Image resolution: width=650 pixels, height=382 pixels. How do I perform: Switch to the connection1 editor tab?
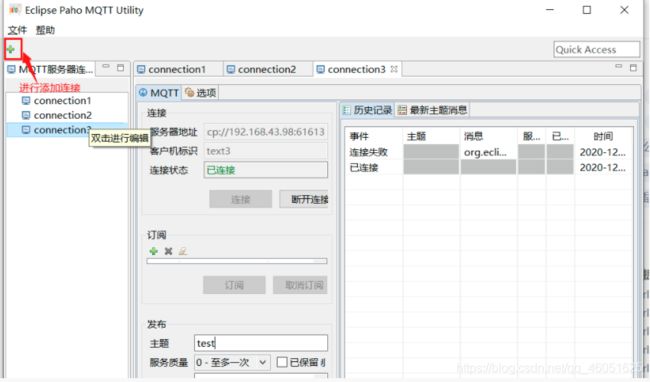(x=177, y=69)
